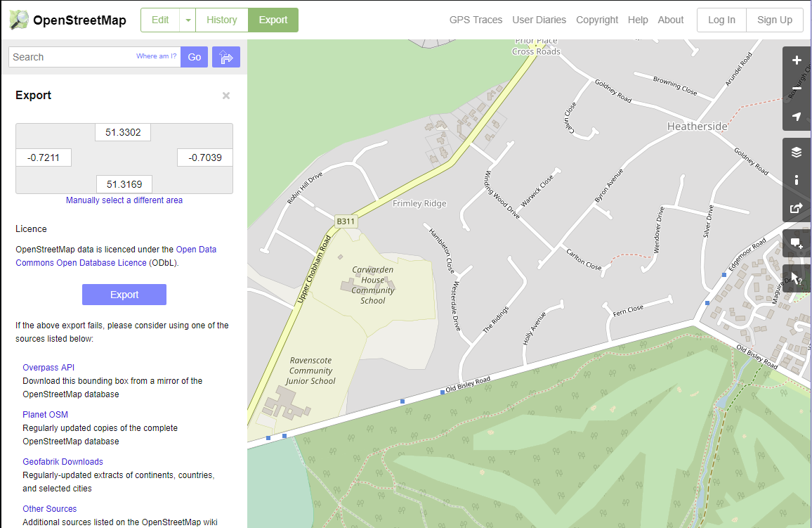Open the Share map icon
The height and width of the screenshot is (528, 812).
(x=797, y=208)
